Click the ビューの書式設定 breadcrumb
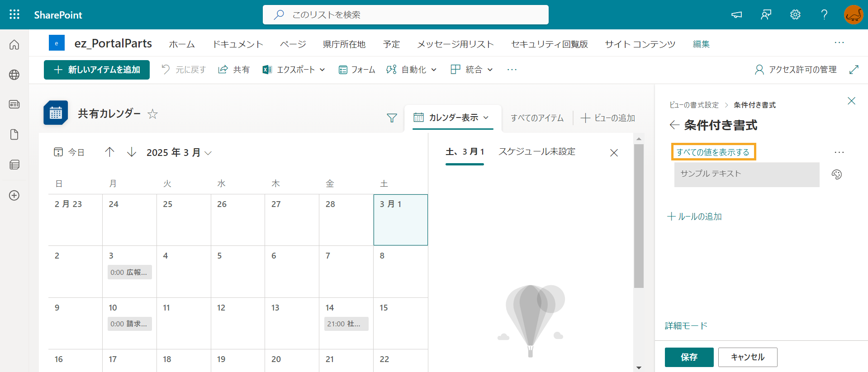This screenshot has height=372, width=868. [x=694, y=105]
